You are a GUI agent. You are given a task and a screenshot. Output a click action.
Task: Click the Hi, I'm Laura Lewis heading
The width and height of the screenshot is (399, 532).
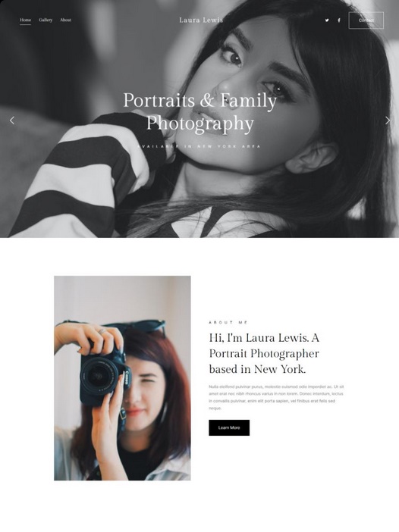coord(264,353)
